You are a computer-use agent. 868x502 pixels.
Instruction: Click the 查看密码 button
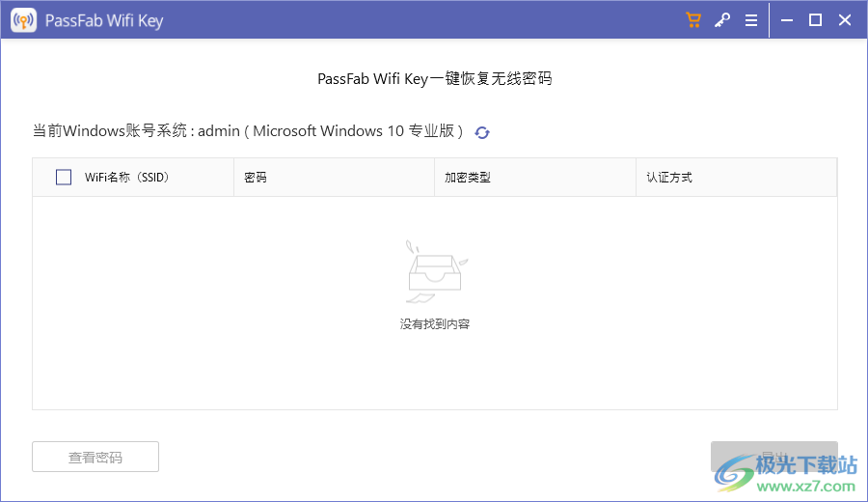coord(95,457)
